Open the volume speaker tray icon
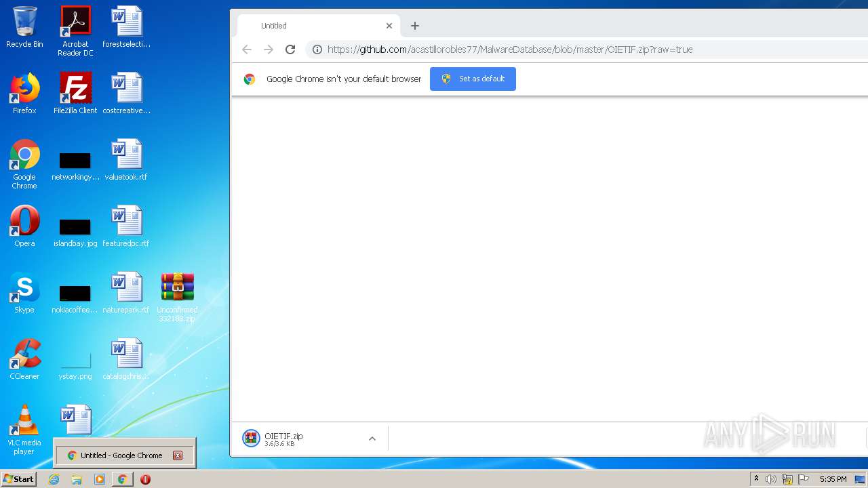Viewport: 868px width, 488px height. (771, 479)
